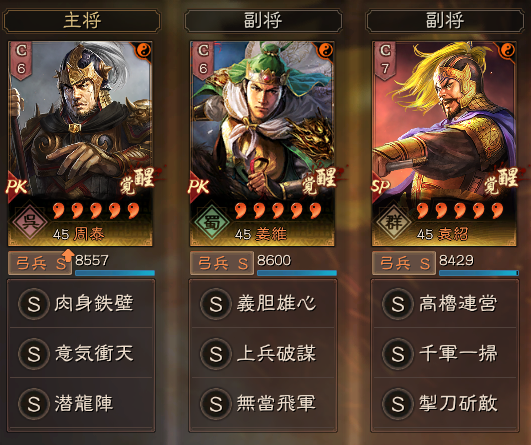Click 姜維's blue troop strength bar

(297, 273)
